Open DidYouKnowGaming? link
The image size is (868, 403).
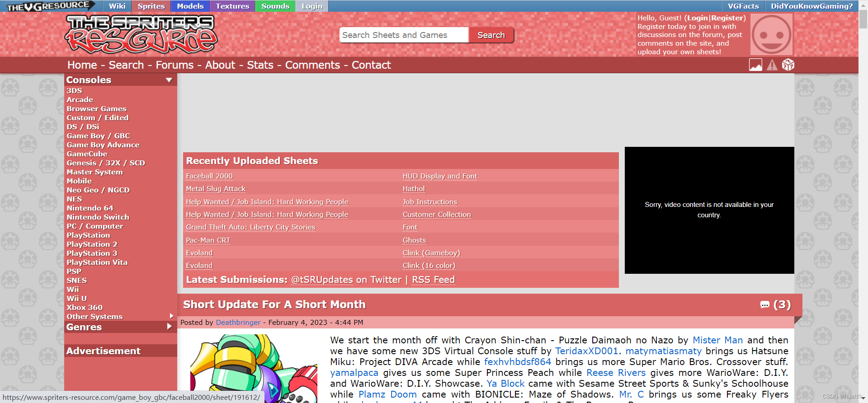click(811, 6)
